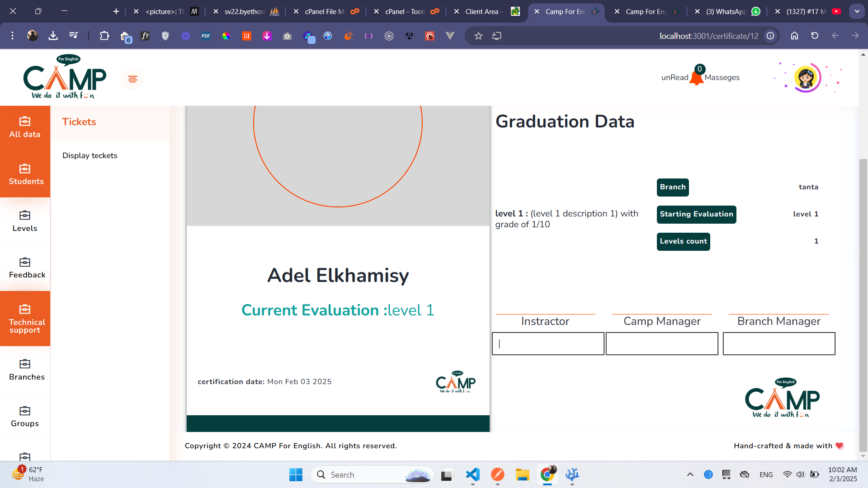The width and height of the screenshot is (868, 488).
Task: Open the Students sidebar section
Action: point(25,174)
